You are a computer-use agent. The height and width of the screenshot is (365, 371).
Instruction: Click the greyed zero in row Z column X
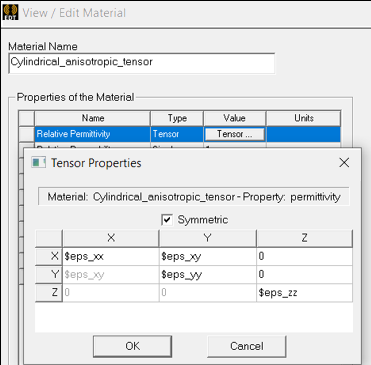[x=111, y=293]
